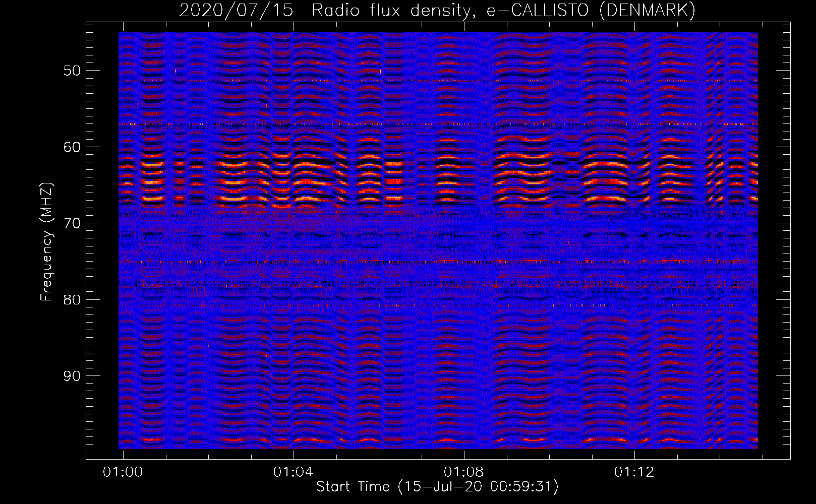
Task: Click the '01:12' time tick label
Action: 634,472
